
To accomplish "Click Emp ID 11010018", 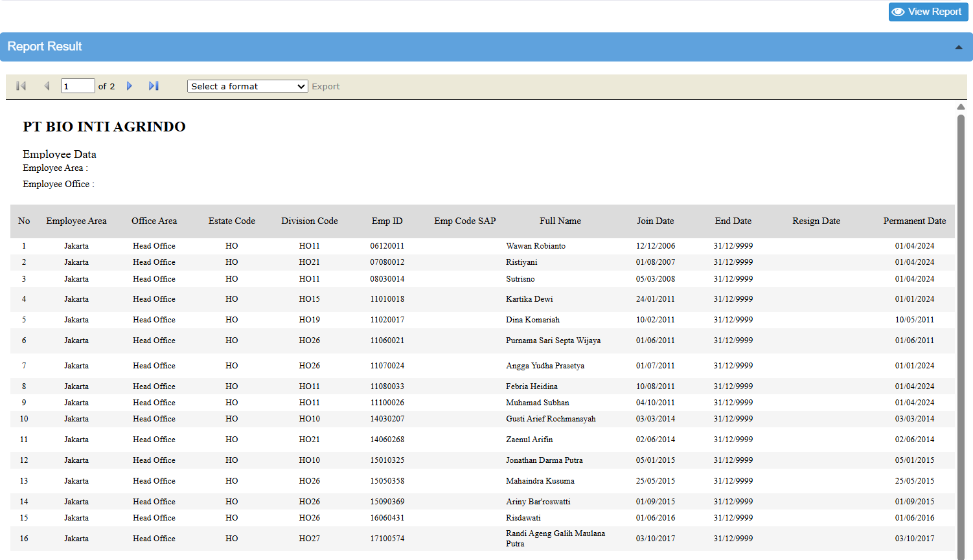I will pyautogui.click(x=387, y=299).
